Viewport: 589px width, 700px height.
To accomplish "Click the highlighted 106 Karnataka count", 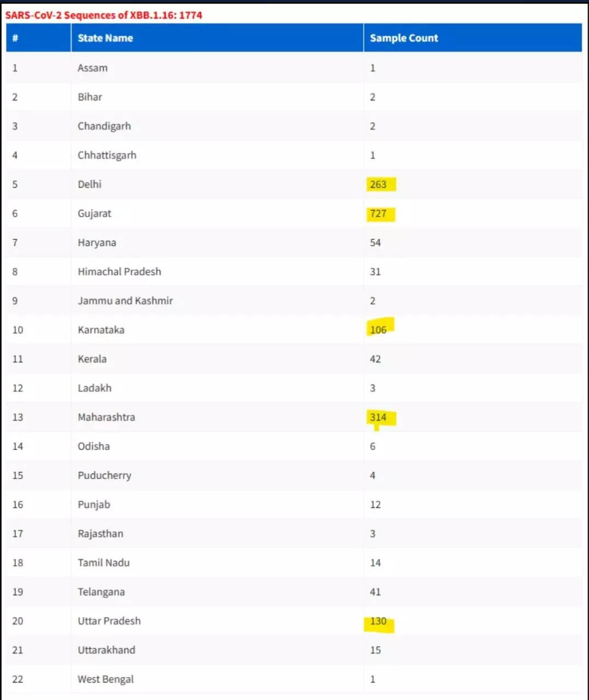I will click(x=378, y=330).
